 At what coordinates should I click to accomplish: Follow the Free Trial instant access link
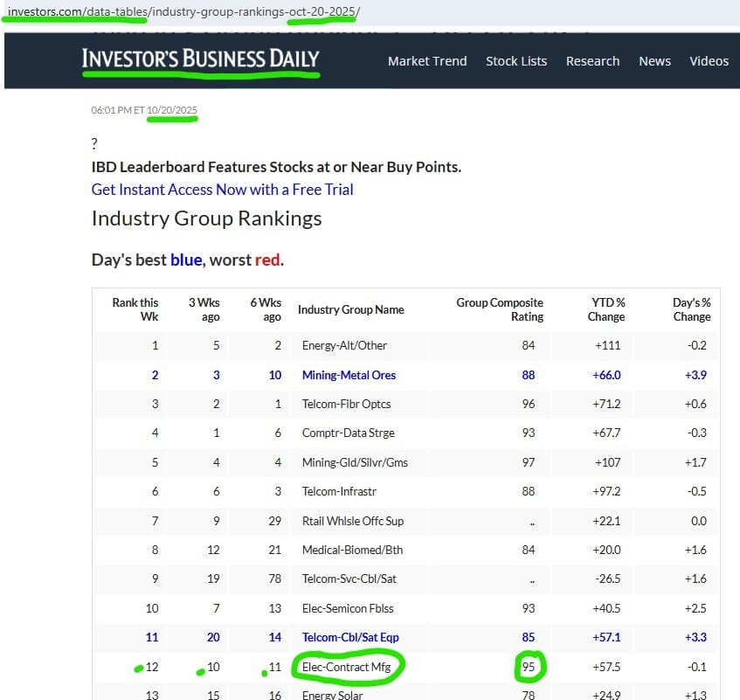222,190
